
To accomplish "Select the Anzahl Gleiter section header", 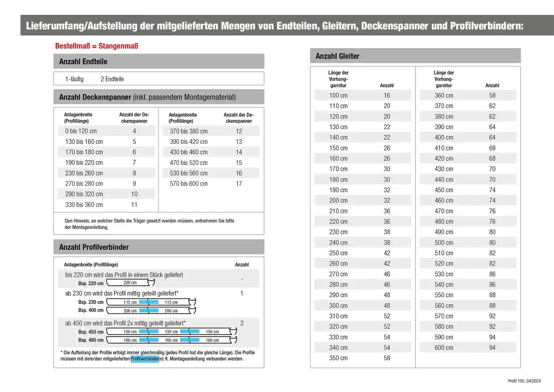I will 415,56.
